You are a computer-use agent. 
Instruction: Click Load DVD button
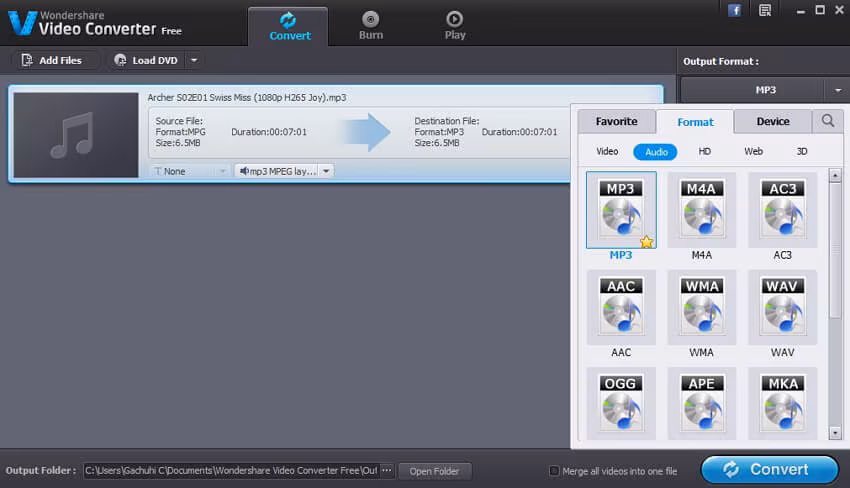coord(145,60)
